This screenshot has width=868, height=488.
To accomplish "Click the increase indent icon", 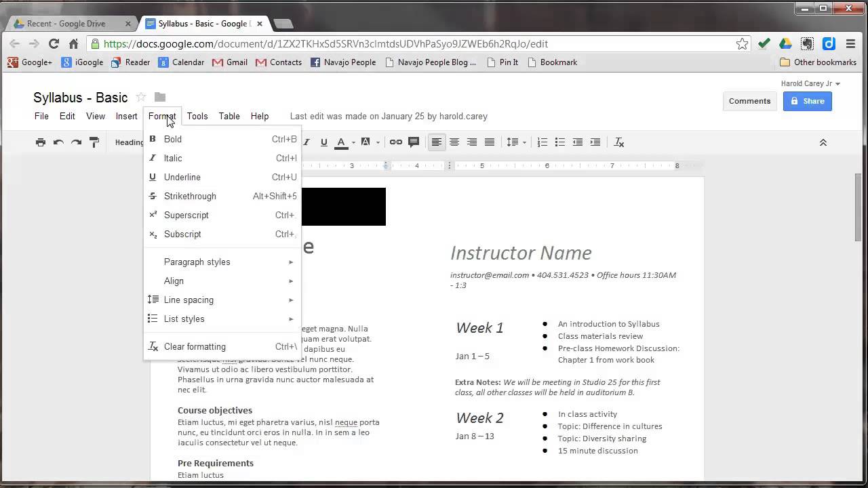I will coord(595,142).
